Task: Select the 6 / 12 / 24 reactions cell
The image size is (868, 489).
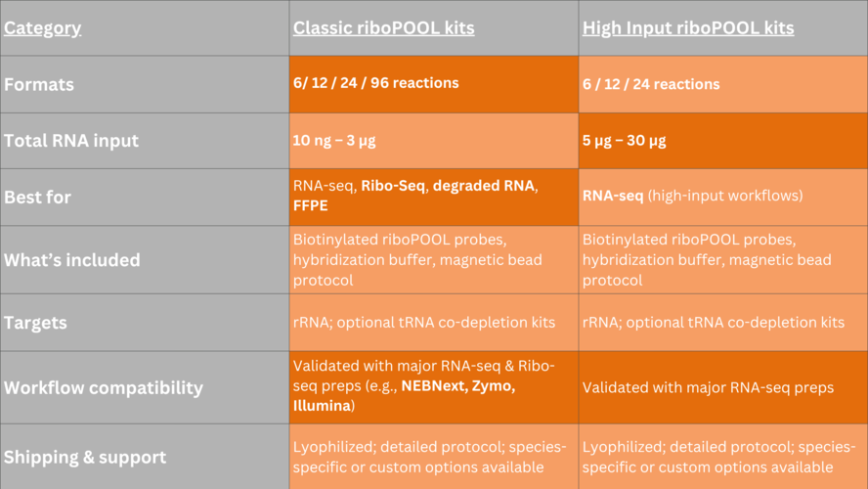Action: pyautogui.click(x=723, y=84)
